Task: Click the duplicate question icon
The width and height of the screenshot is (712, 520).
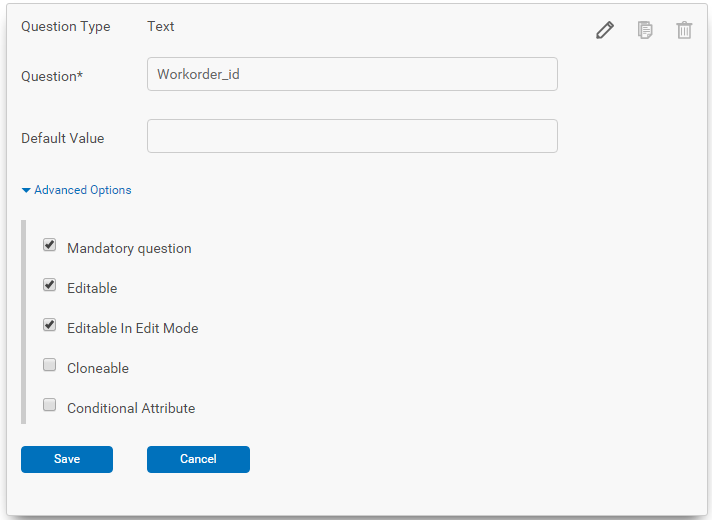Action: coord(645,30)
